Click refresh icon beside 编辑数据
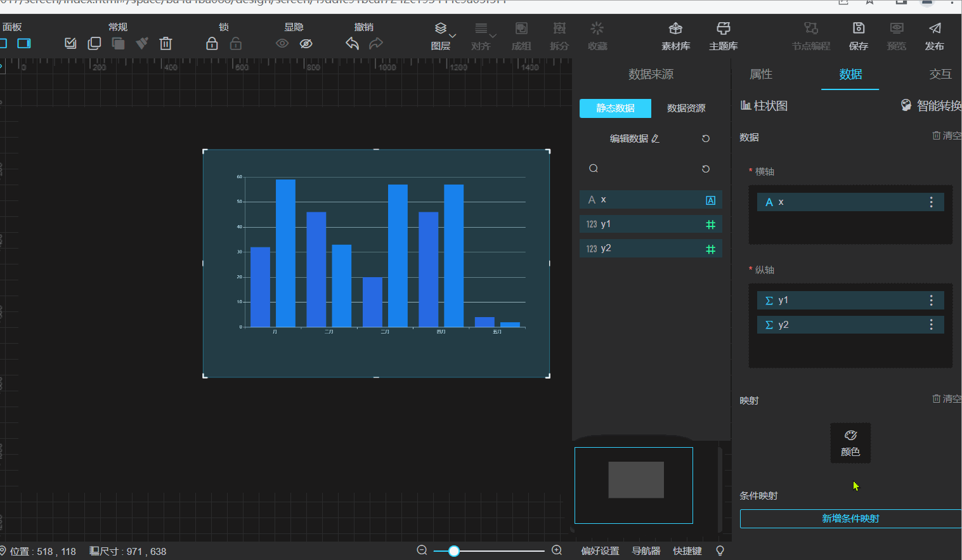Screen dimensions: 962x560 (x=706, y=139)
